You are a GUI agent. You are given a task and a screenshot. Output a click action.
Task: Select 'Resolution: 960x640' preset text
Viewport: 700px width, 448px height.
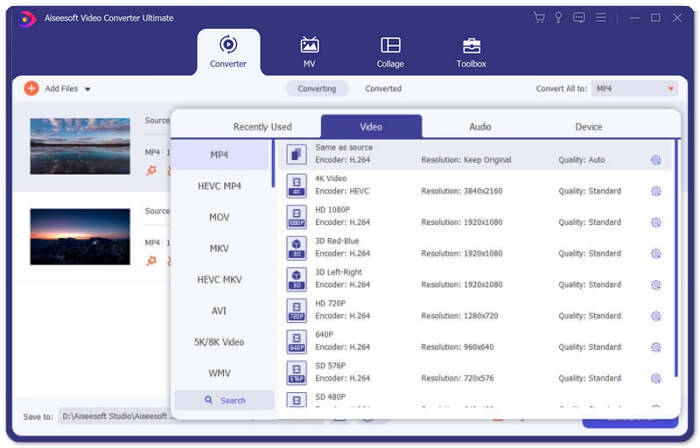[457, 347]
